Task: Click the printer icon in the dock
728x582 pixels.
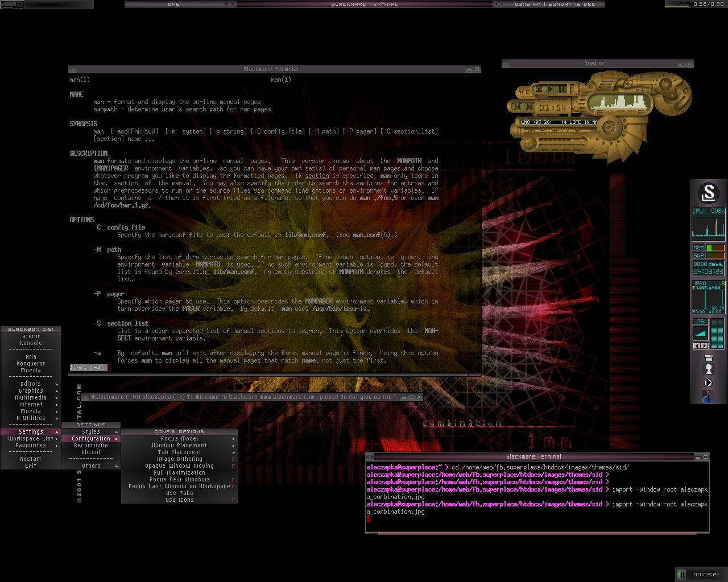Action: (708, 358)
